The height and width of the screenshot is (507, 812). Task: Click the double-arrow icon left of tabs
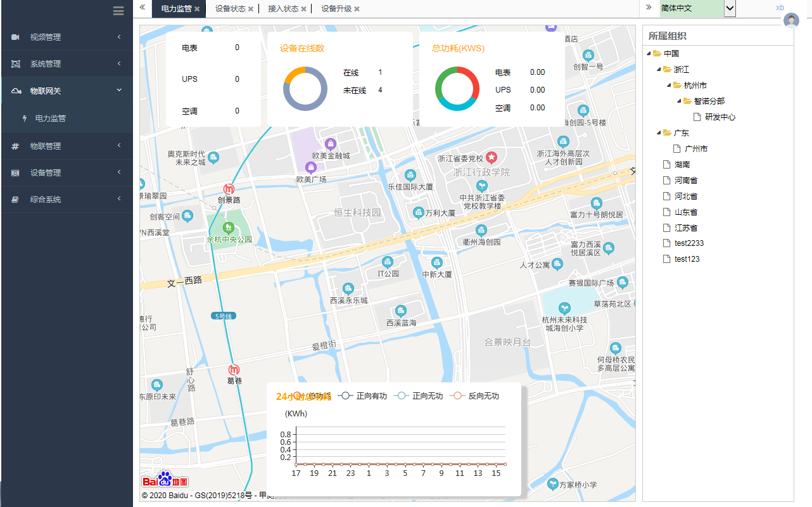pos(143,8)
